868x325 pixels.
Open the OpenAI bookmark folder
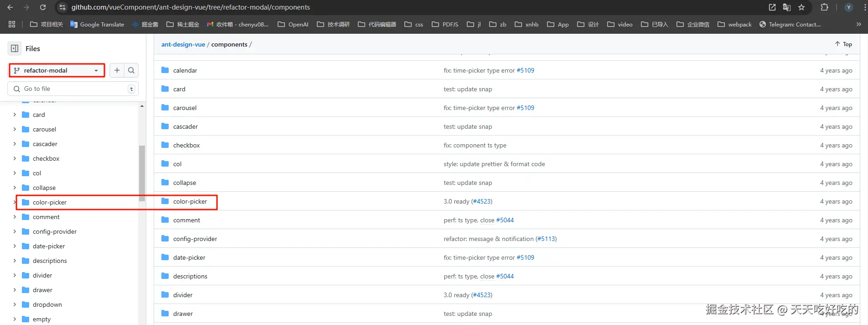[x=293, y=24]
